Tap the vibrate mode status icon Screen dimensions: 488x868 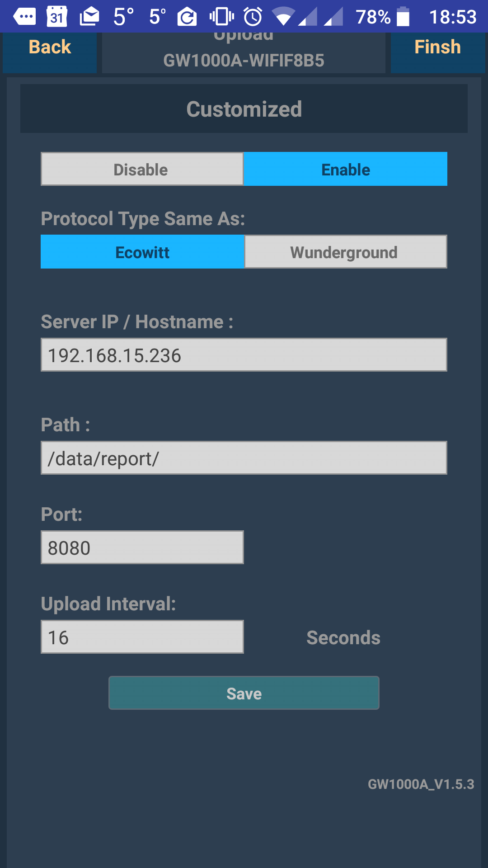tap(221, 17)
